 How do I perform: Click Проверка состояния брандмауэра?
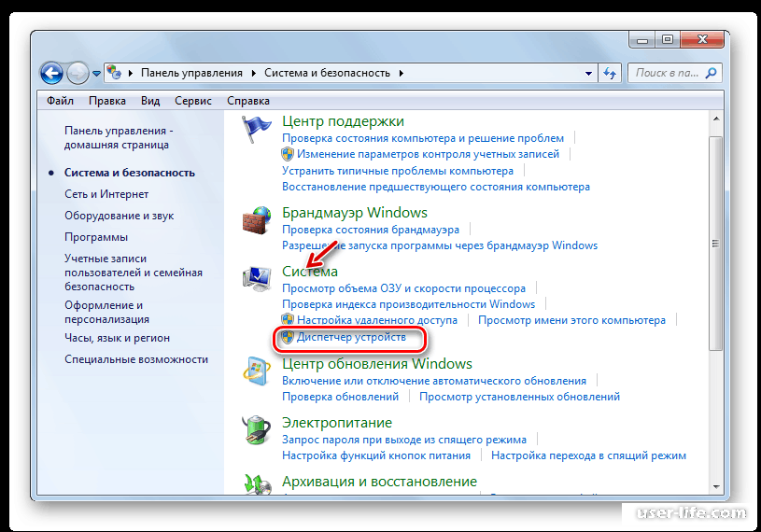[371, 230]
